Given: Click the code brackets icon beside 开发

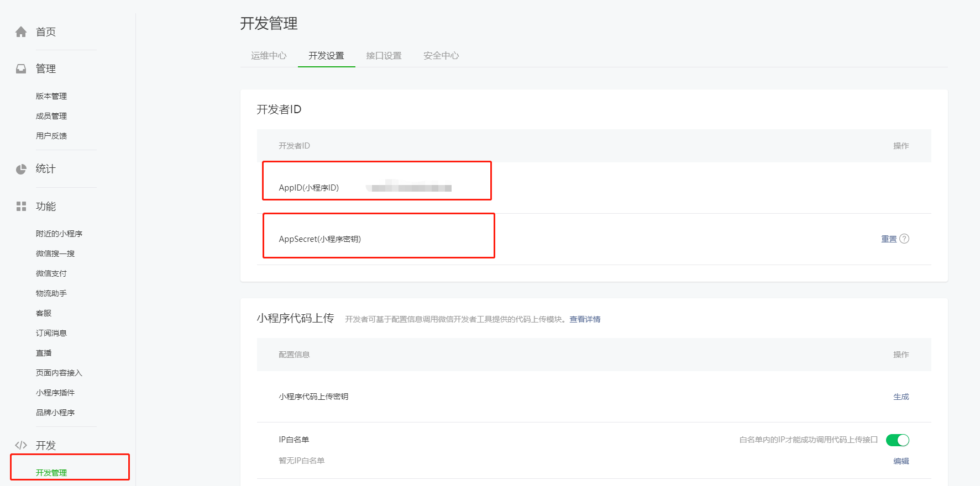Looking at the screenshot, I should 21,445.
